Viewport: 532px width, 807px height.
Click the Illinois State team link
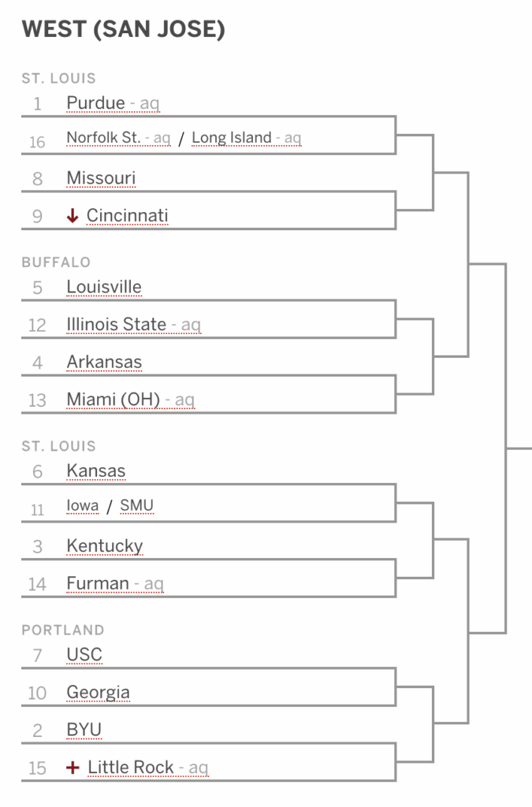[117, 324]
